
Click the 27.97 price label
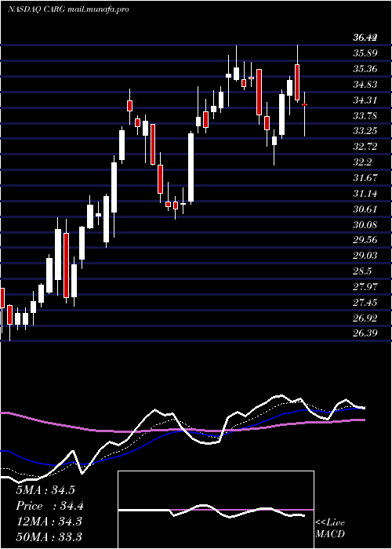coord(365,287)
